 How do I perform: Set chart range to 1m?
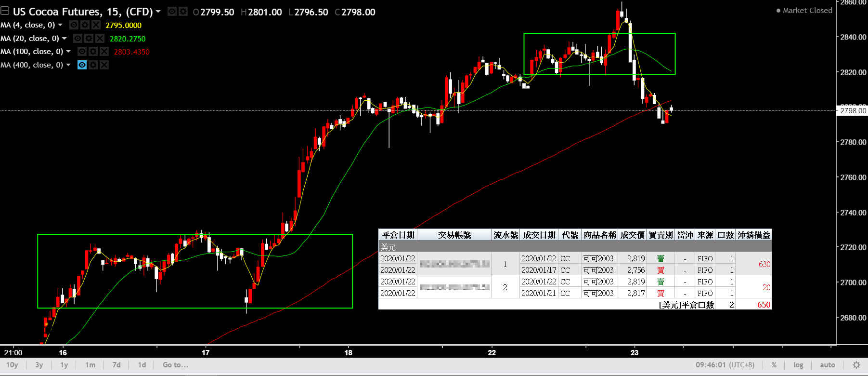(90, 365)
